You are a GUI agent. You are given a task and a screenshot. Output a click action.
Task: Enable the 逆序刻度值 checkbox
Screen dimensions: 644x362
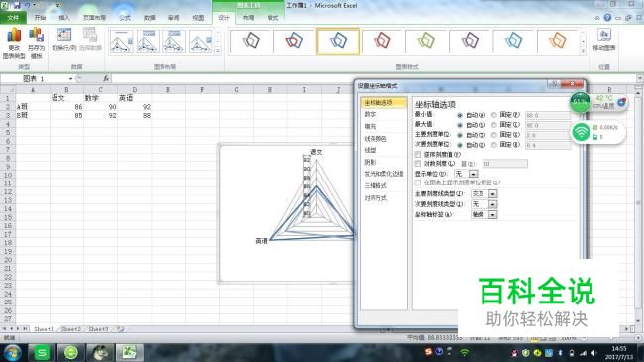pos(418,155)
